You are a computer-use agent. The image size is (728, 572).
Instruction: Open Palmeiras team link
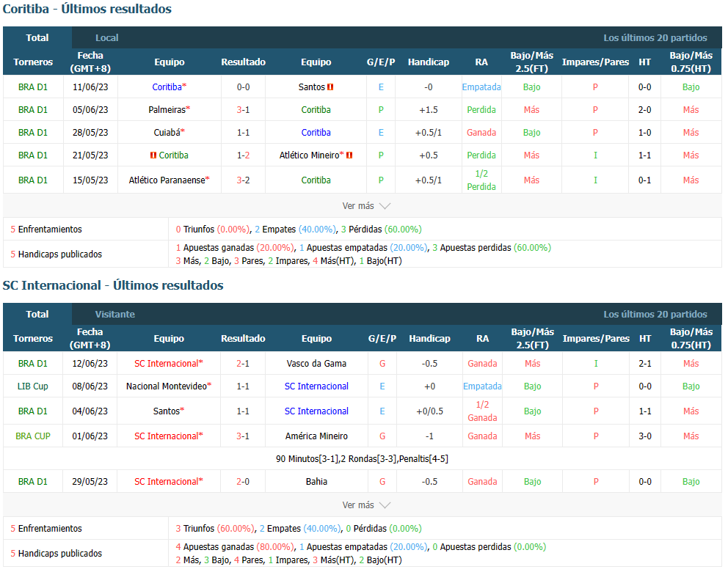pyautogui.click(x=167, y=109)
